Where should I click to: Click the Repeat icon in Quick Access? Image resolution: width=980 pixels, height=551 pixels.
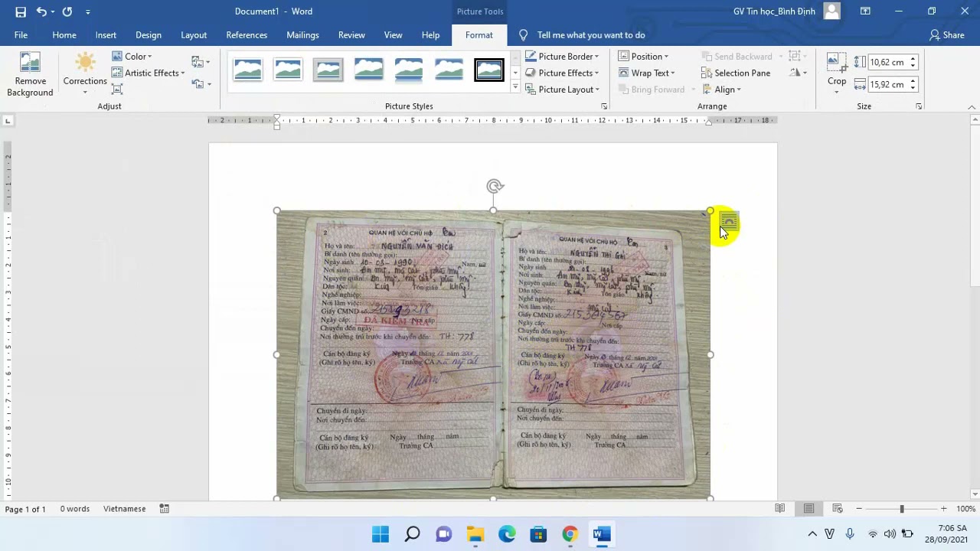(x=67, y=11)
